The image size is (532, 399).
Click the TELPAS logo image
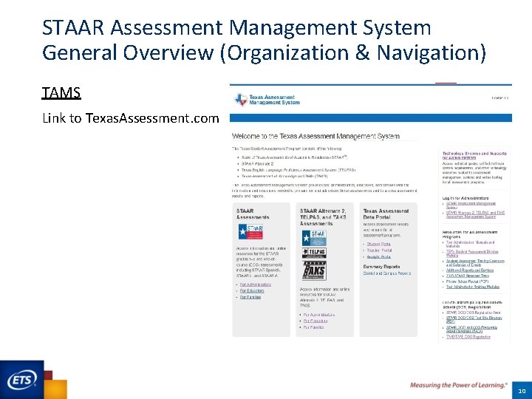click(x=314, y=253)
